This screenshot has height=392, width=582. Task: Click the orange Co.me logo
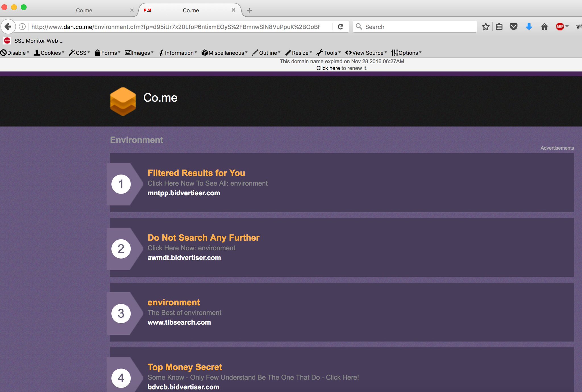coord(123,101)
